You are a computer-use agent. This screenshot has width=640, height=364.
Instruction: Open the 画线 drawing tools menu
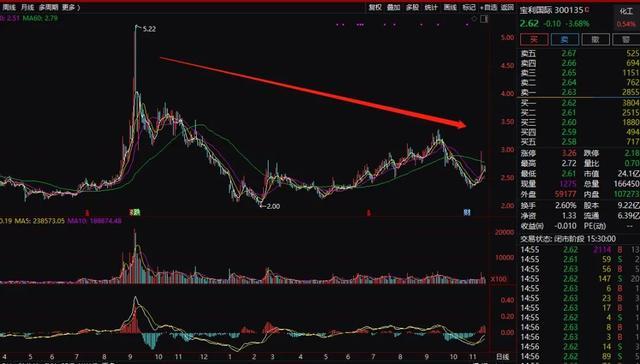point(450,7)
